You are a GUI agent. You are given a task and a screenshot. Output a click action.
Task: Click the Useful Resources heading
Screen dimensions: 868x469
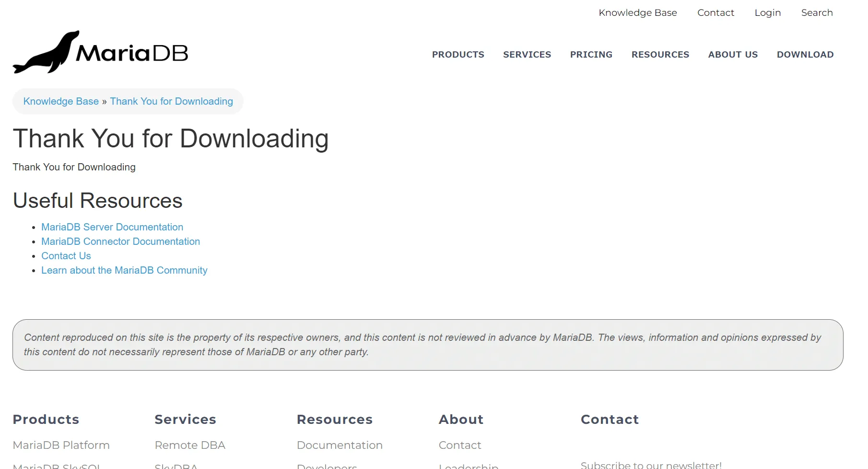tap(97, 201)
